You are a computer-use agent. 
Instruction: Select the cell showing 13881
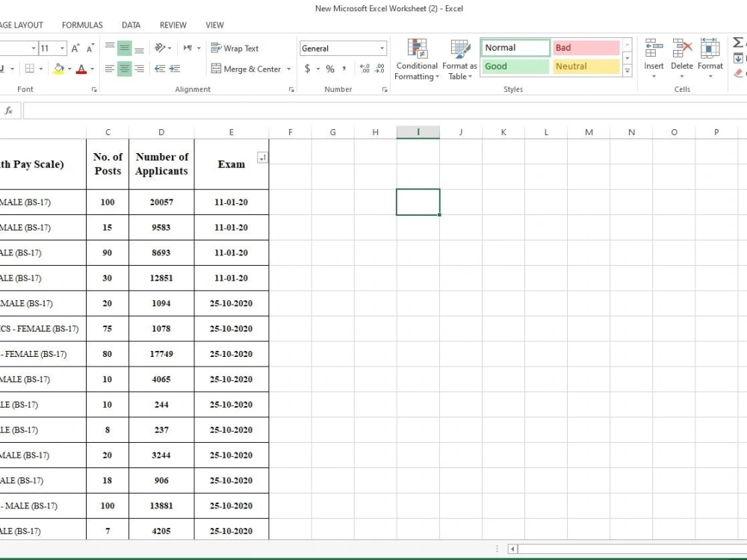coord(161,505)
